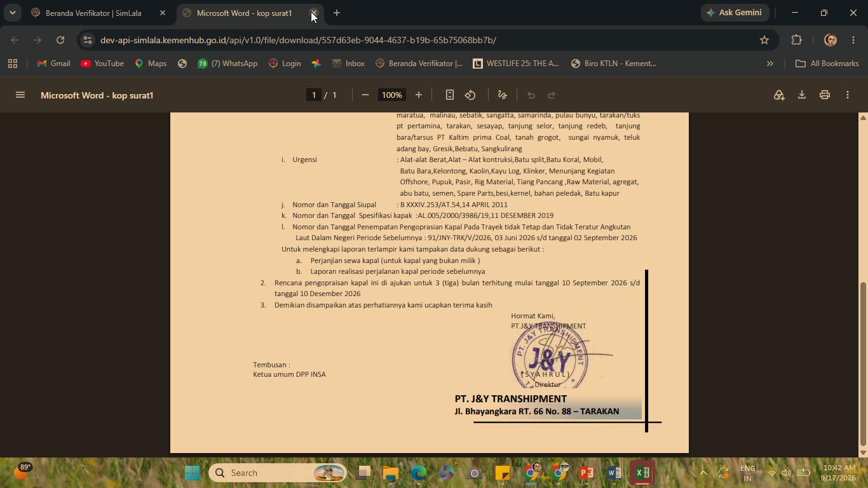Zoom out with the minus icon

point(365,95)
